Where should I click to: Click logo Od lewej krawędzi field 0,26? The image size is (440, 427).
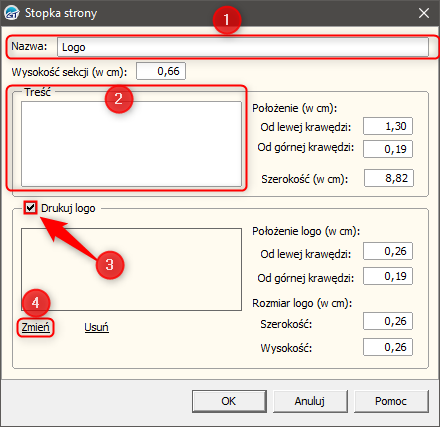click(x=388, y=251)
